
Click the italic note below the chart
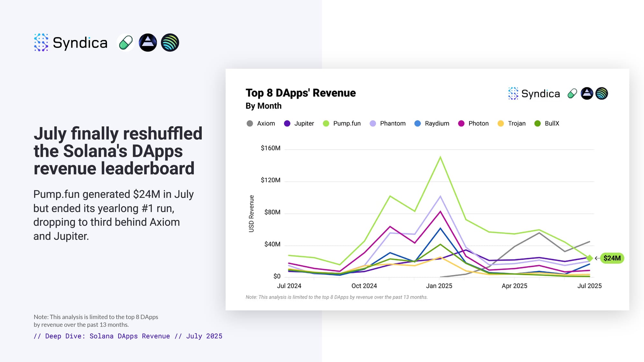[336, 297]
